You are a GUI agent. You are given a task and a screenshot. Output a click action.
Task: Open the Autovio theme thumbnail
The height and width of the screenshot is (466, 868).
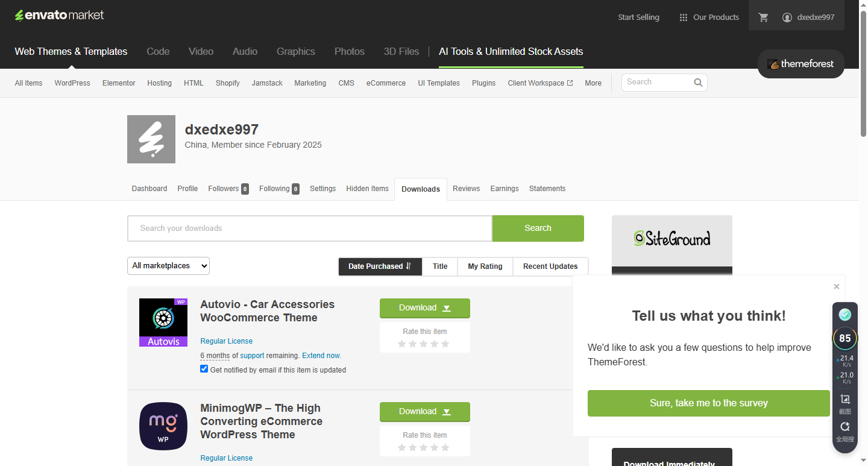(x=163, y=323)
